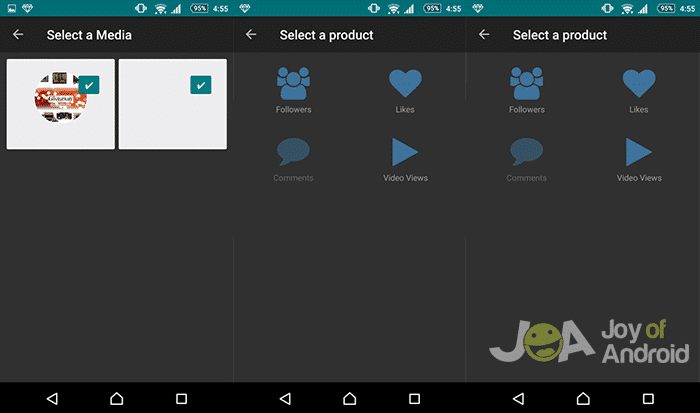Go back from the Select a Media screen
700x413 pixels.
18,34
